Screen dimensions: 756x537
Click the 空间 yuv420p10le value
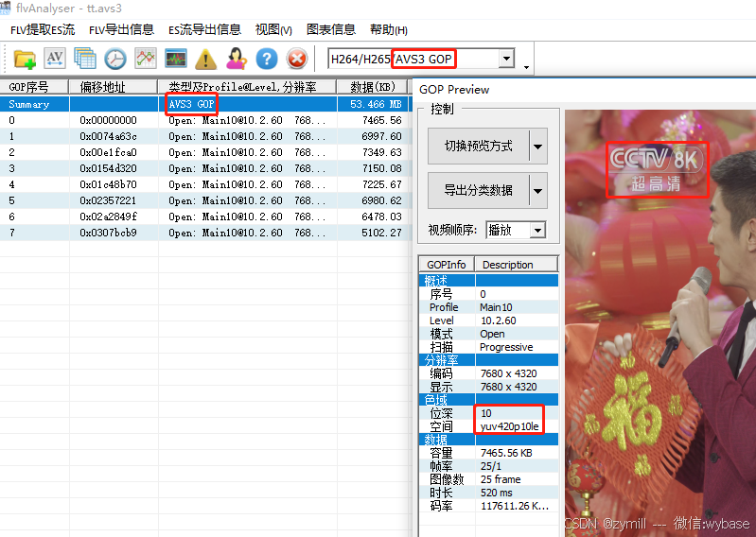[x=509, y=426]
